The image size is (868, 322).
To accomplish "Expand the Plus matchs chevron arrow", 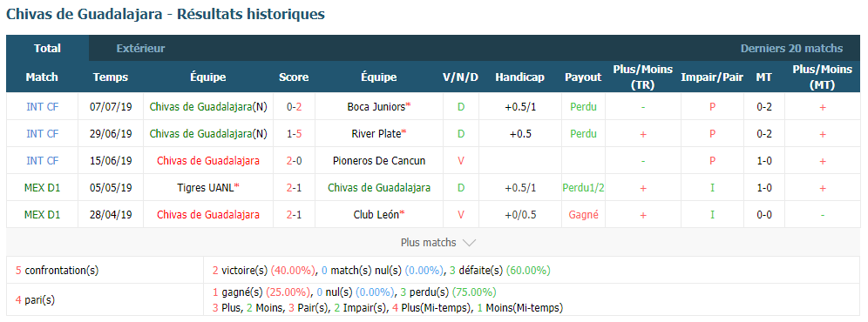I will point(469,243).
